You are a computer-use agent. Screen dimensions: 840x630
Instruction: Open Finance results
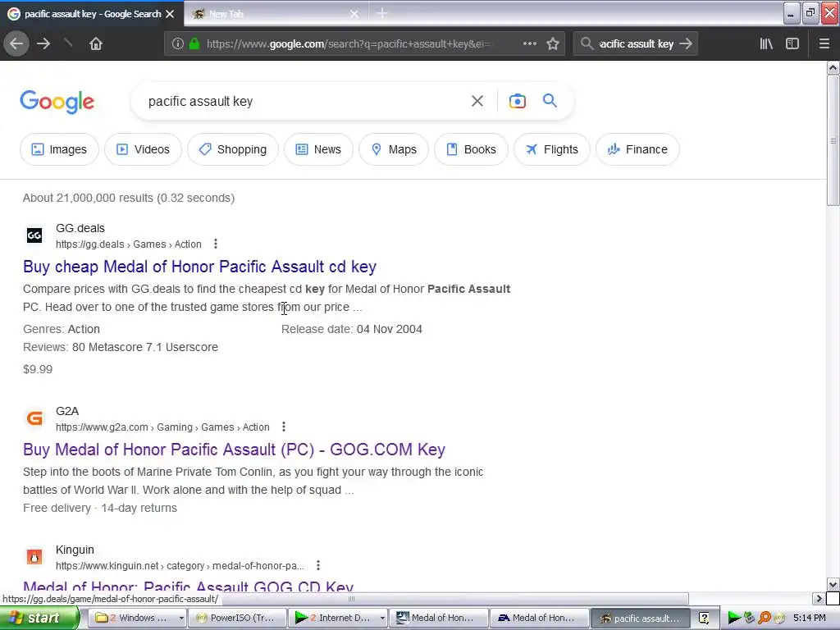(x=637, y=149)
